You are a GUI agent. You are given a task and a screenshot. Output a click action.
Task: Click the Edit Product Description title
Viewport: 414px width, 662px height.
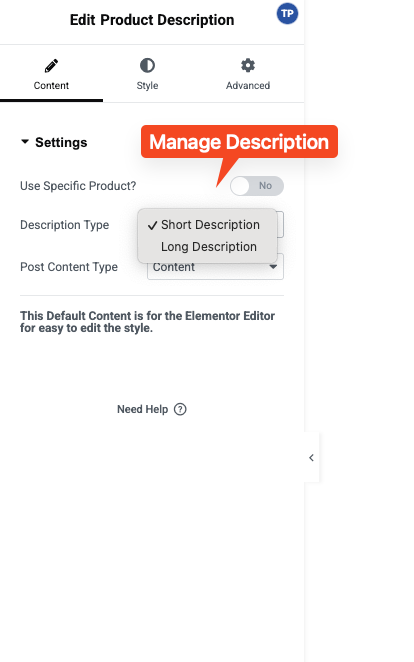(x=152, y=20)
